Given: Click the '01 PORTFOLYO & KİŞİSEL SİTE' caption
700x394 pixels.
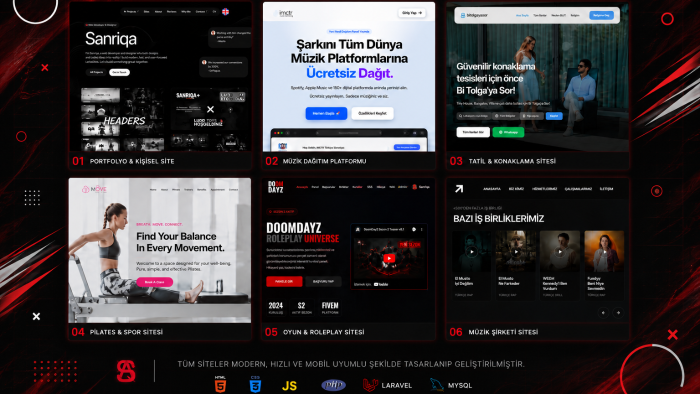Looking at the screenshot, I should point(123,161).
